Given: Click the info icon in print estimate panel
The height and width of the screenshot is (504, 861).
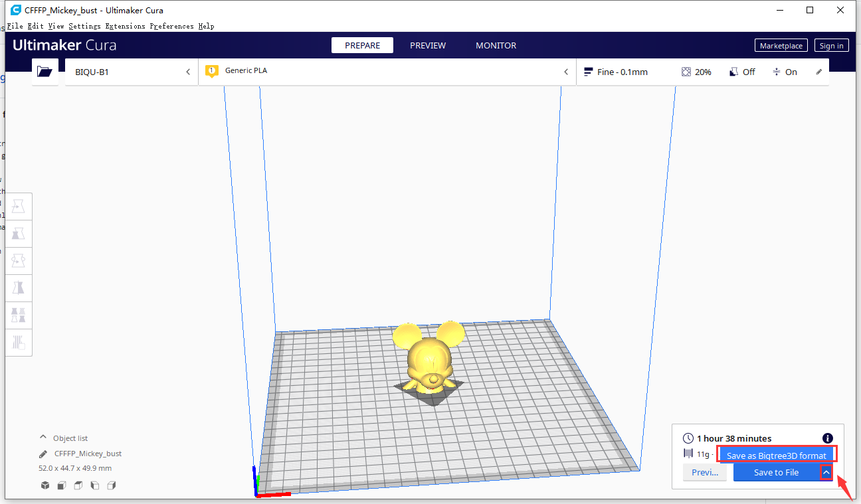Looking at the screenshot, I should pos(828,438).
